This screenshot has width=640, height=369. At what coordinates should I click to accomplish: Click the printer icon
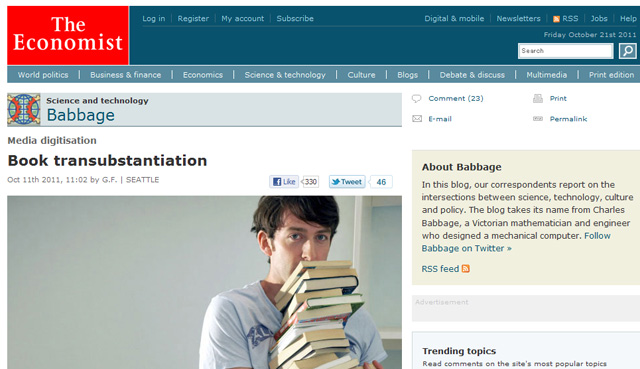[538, 98]
